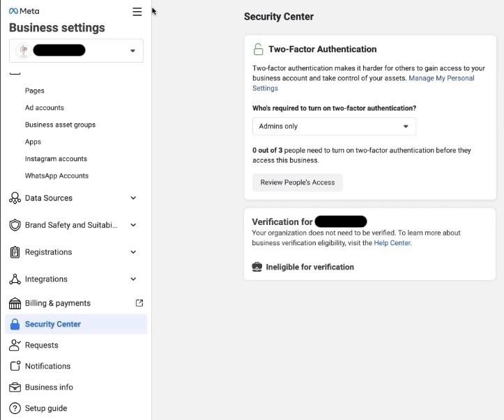Click the Registrations clipboard icon

pyautogui.click(x=15, y=252)
